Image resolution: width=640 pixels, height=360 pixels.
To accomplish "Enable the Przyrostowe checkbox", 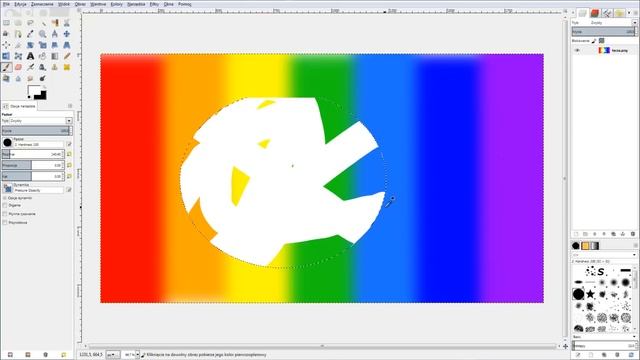I will (x=5, y=222).
